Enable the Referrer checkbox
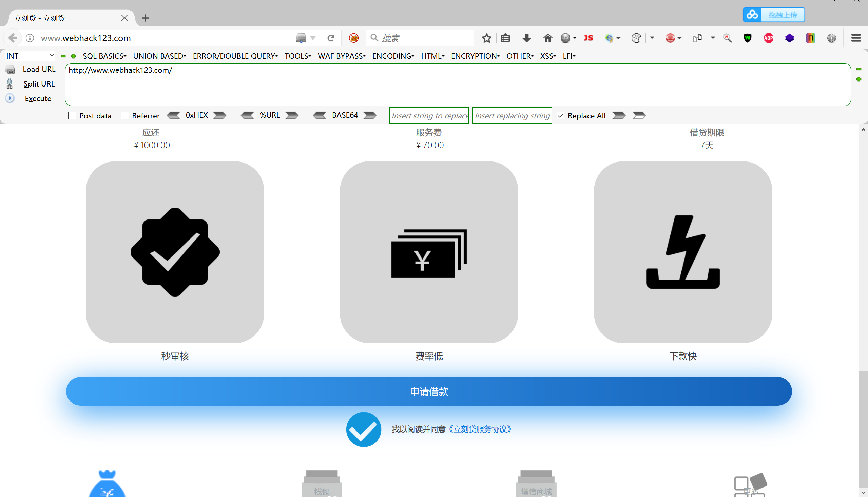Viewport: 868px width, 497px height. click(125, 116)
